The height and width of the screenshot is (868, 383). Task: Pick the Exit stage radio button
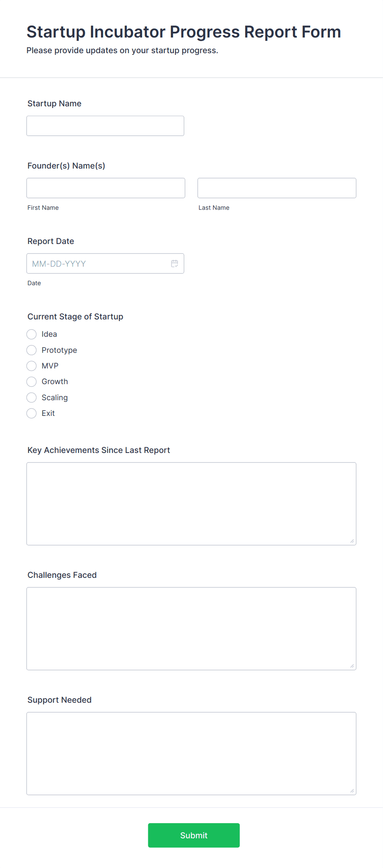[x=32, y=413]
